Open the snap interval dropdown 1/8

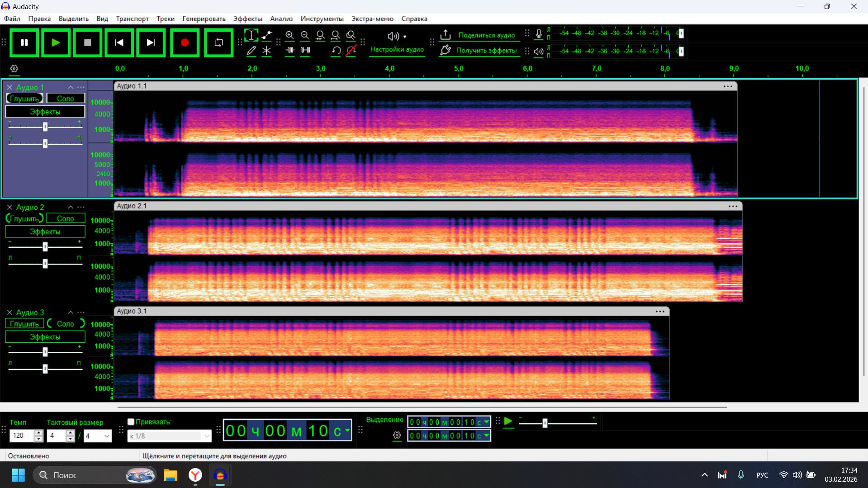coord(206,436)
